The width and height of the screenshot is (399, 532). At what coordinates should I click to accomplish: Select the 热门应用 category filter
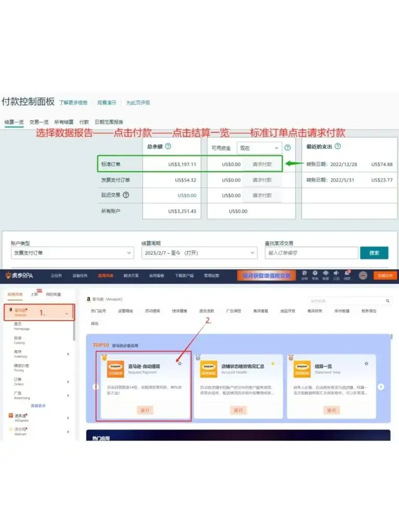(98, 311)
